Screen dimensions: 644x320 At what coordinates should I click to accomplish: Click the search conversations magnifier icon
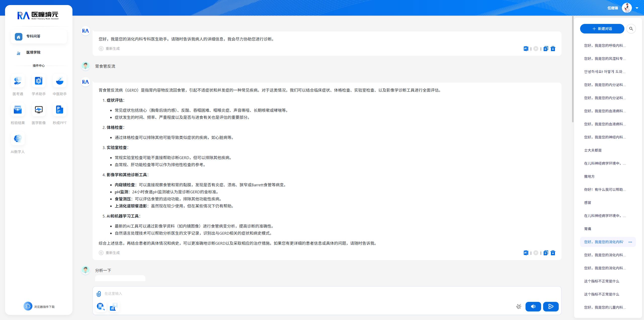coord(631,29)
